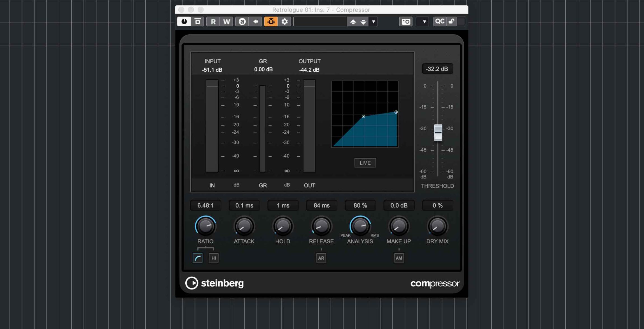Enable Write automation (W) button

pyautogui.click(x=227, y=22)
